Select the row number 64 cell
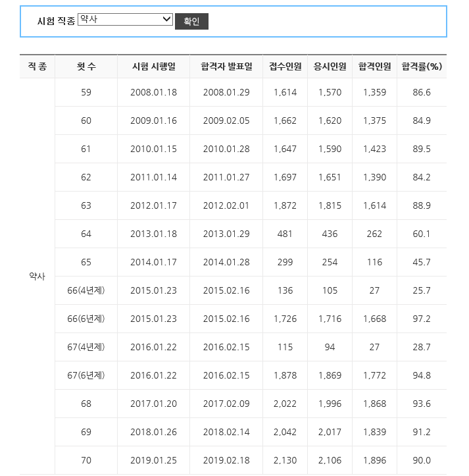469x476 pixels. pyautogui.click(x=86, y=234)
